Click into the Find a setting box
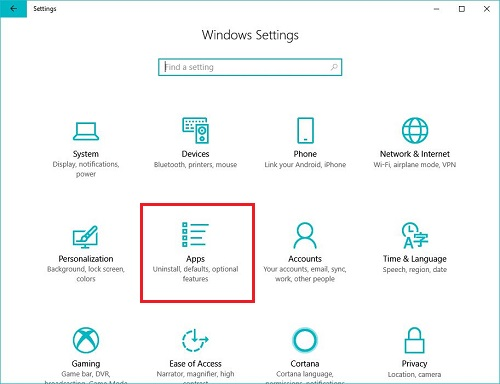The image size is (500, 384). click(250, 67)
